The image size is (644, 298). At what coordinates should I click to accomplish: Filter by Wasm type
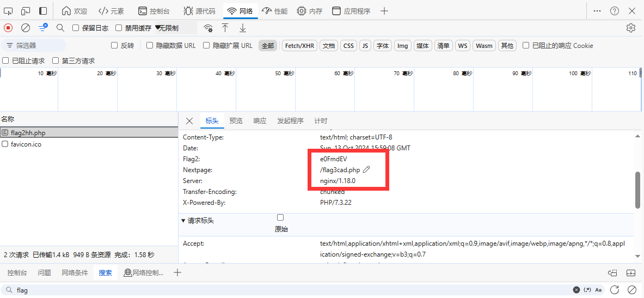click(484, 46)
